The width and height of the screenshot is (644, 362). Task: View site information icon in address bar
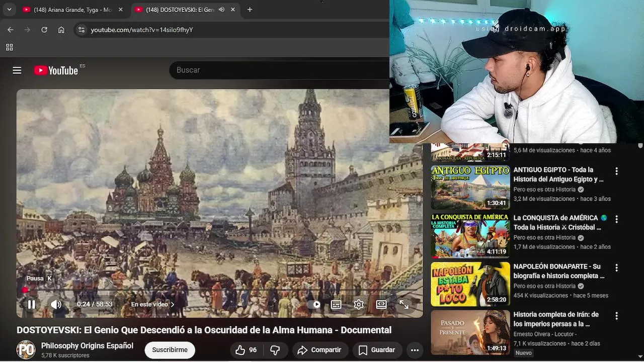[x=81, y=30]
